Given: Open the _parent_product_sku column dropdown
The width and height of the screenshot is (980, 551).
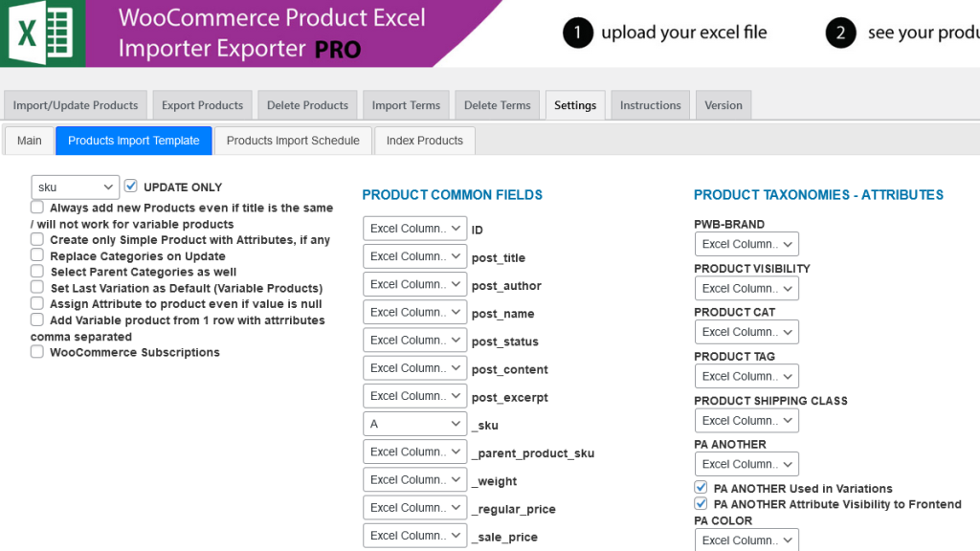Looking at the screenshot, I should point(415,452).
